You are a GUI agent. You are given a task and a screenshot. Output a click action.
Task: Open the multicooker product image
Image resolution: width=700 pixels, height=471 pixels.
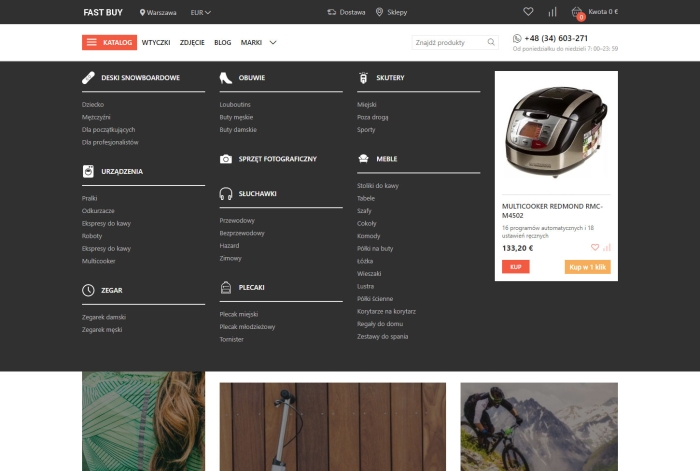point(556,131)
